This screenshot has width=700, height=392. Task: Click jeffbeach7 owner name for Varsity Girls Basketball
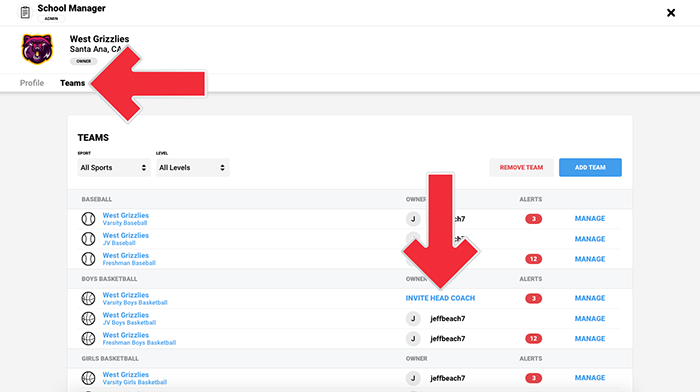point(447,379)
